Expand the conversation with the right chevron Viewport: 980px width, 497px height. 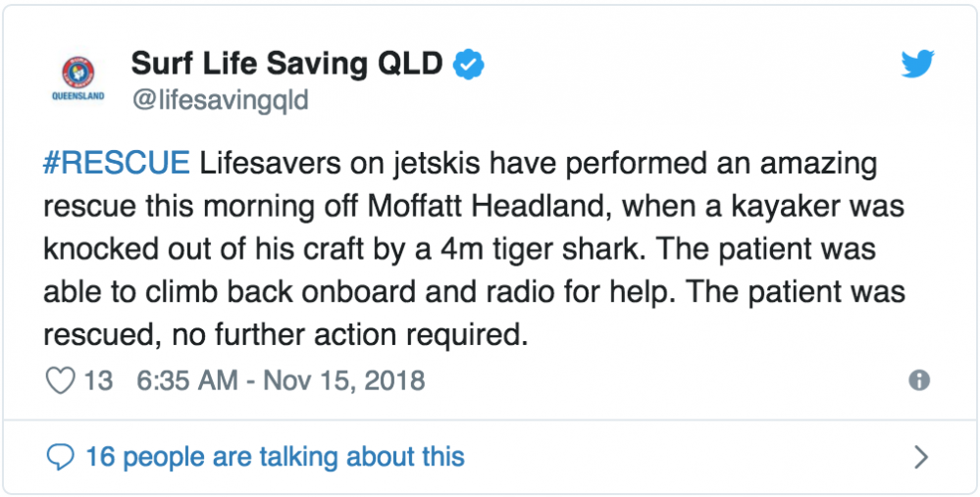(920, 456)
